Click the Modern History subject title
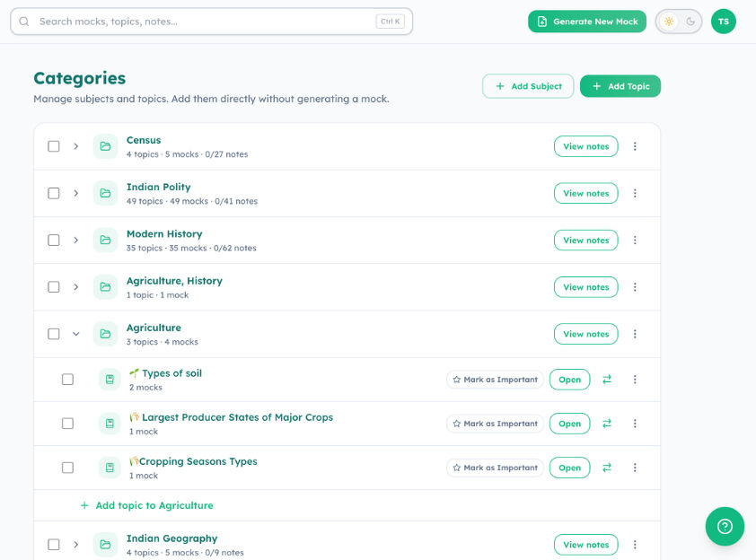The image size is (756, 560). [164, 233]
